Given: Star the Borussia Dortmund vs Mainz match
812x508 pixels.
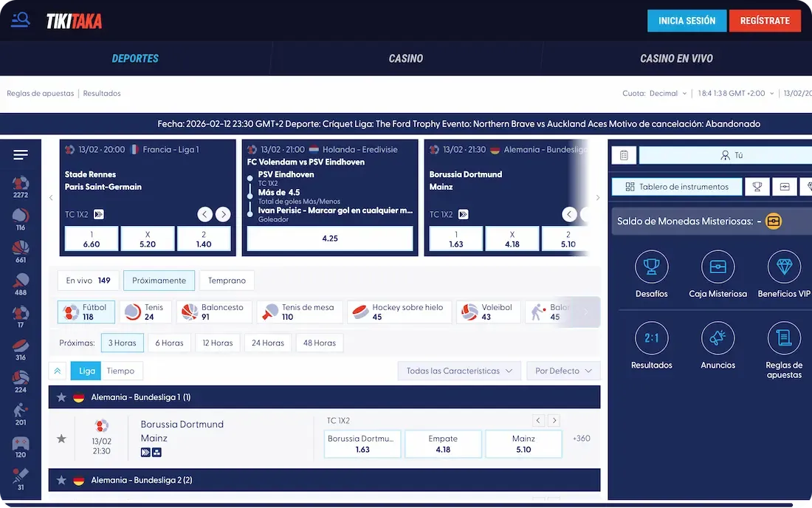Looking at the screenshot, I should (x=62, y=439).
